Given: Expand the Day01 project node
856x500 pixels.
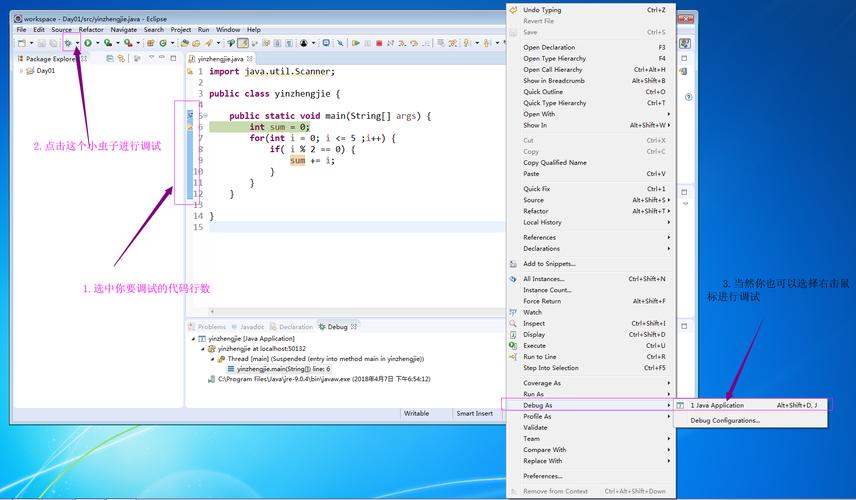Looking at the screenshot, I should coord(21,71).
